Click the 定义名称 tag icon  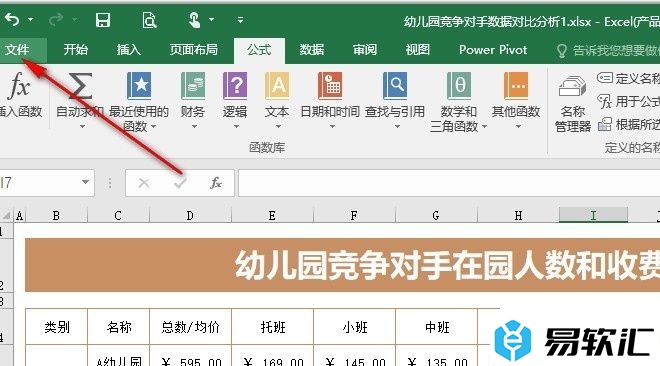605,77
